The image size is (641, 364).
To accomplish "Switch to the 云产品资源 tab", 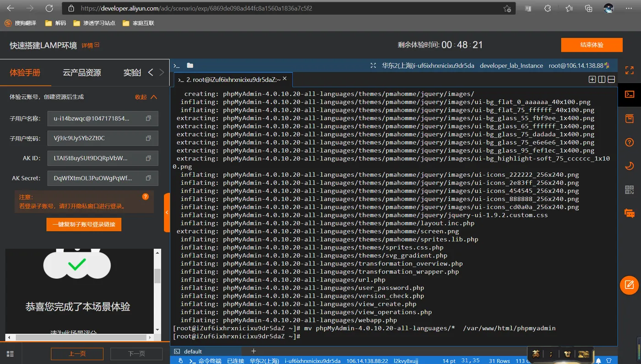I will [82, 72].
